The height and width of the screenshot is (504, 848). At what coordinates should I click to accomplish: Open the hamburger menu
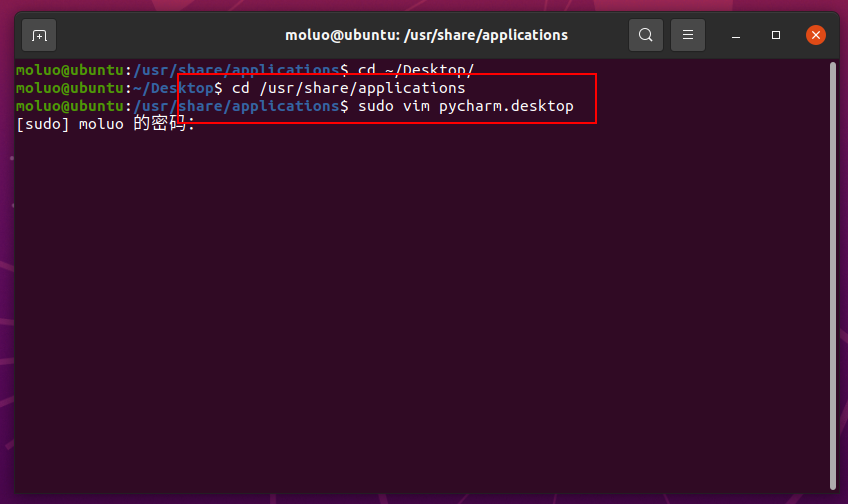pyautogui.click(x=688, y=35)
